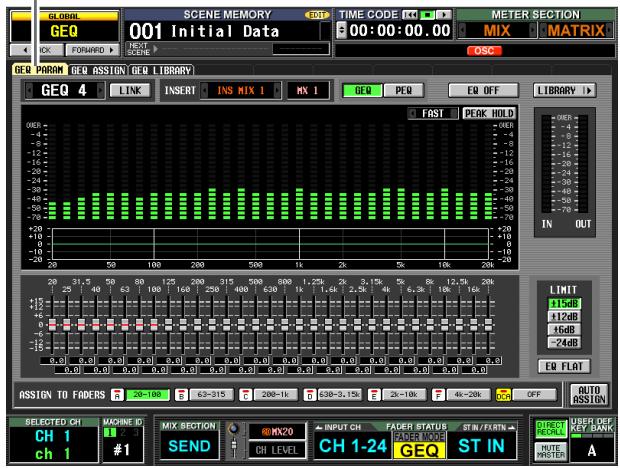Image resolution: width=620 pixels, height=468 pixels.
Task: Select the ±12dB limit option
Action: click(564, 317)
